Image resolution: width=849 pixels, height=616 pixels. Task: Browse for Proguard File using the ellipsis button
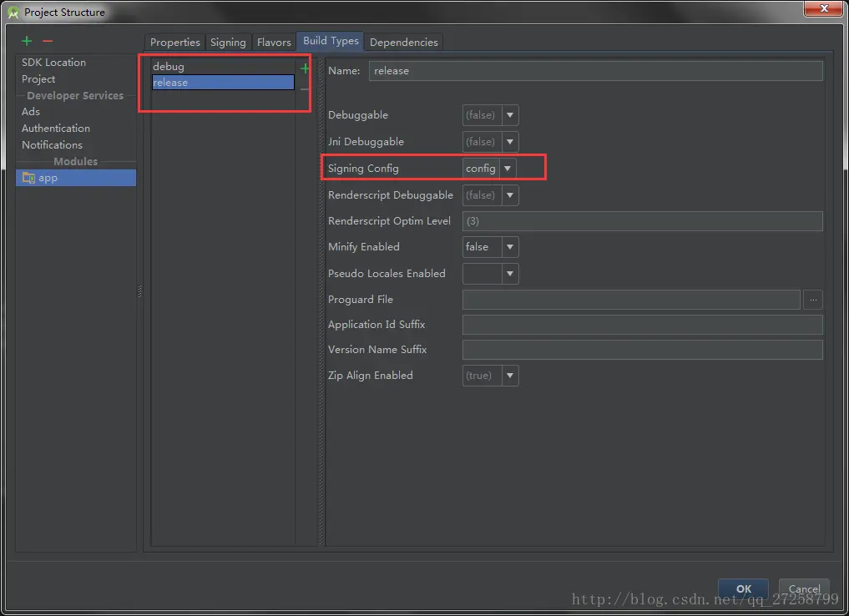813,300
